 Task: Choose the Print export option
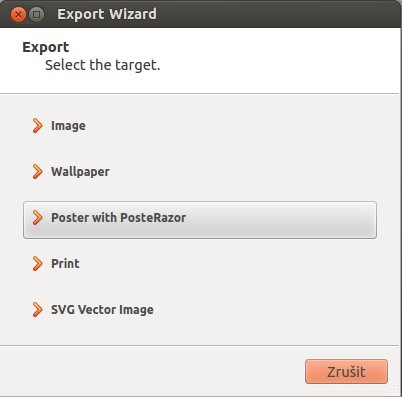point(200,264)
